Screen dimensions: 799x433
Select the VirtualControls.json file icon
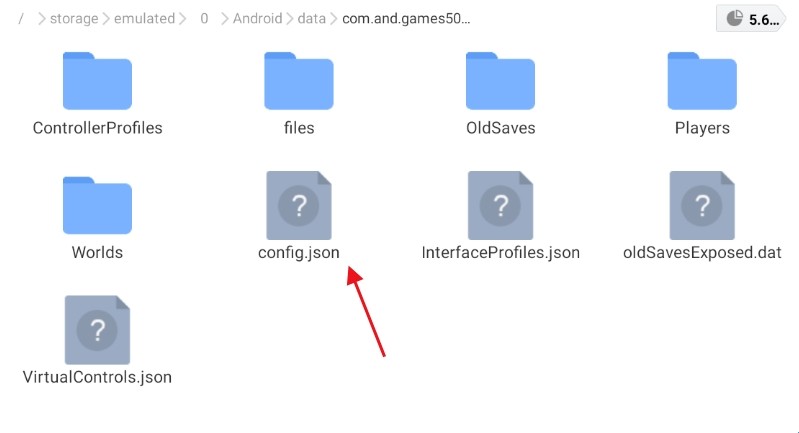[97, 330]
